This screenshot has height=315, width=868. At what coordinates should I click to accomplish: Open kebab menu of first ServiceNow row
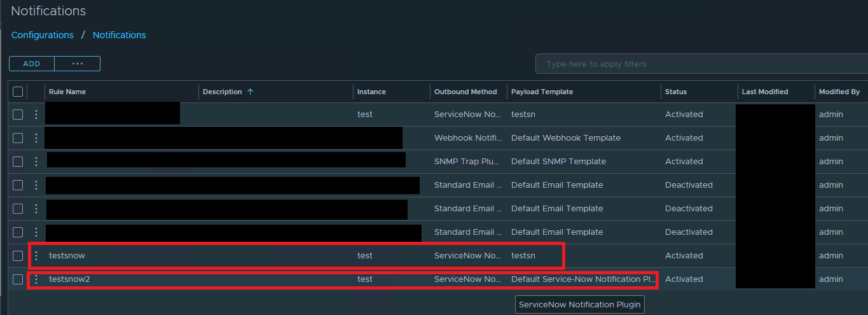click(36, 115)
